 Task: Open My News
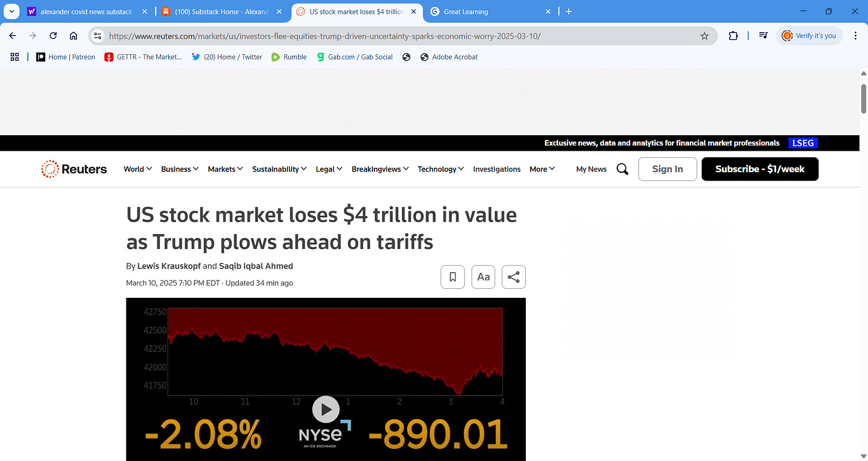(591, 169)
